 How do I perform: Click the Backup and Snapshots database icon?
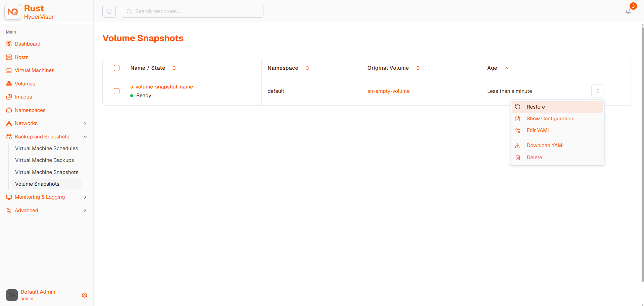(x=9, y=137)
